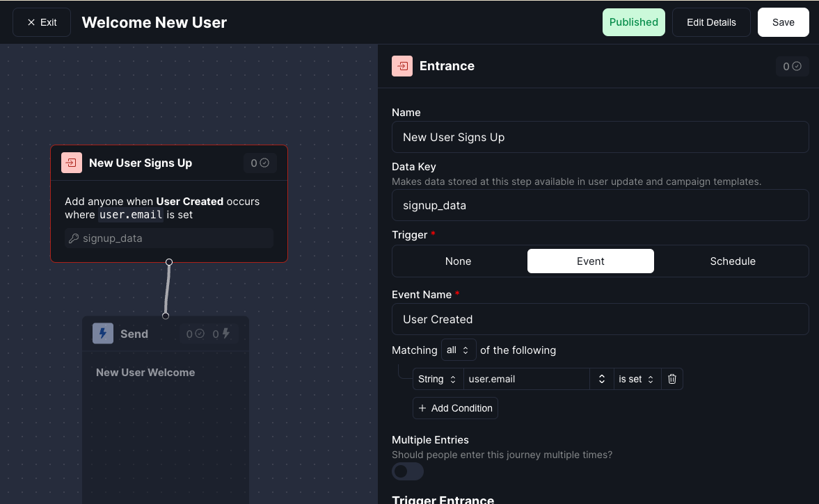
Task: Open the String condition type dropdown
Action: coord(437,379)
